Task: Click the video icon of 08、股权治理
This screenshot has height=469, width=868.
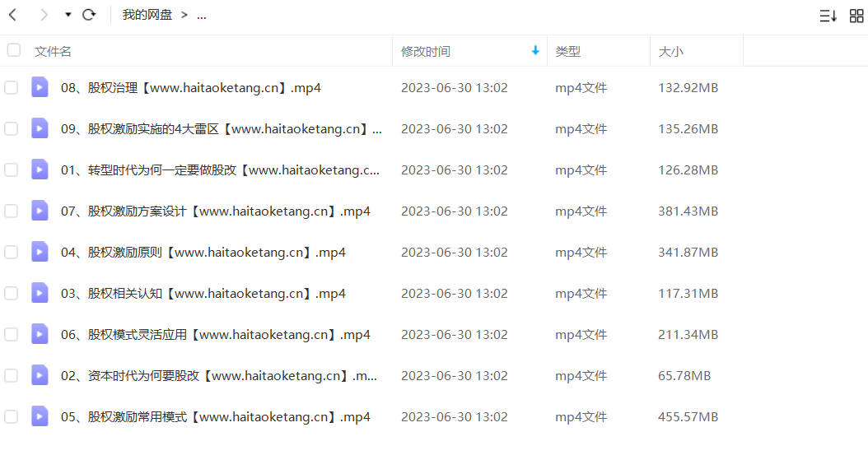Action: pos(40,87)
